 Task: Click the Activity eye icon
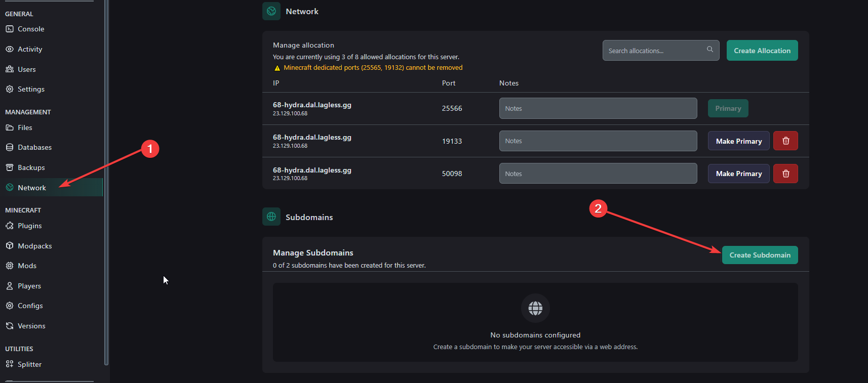(10, 49)
